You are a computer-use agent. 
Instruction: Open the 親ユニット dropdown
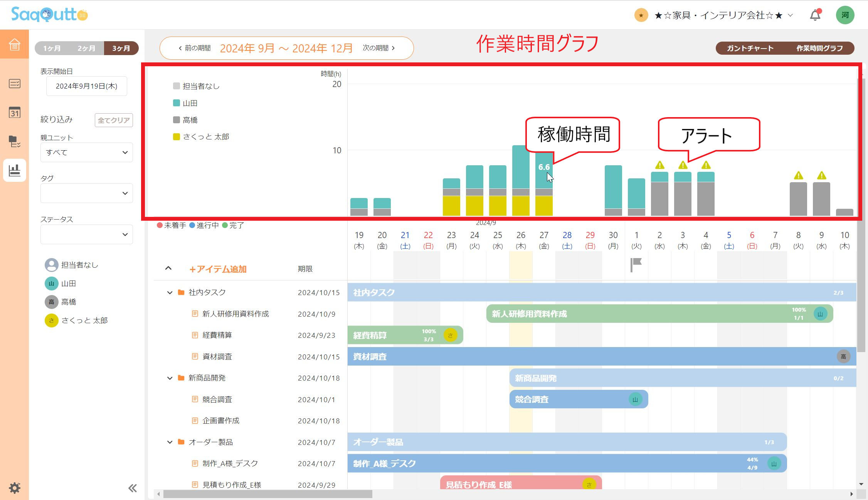(86, 153)
